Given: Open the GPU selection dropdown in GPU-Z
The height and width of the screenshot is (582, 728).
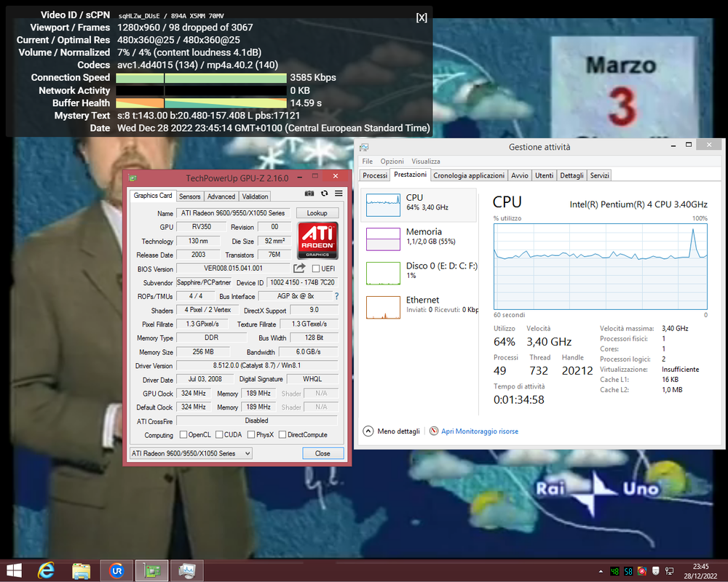Looking at the screenshot, I should 191,453.
